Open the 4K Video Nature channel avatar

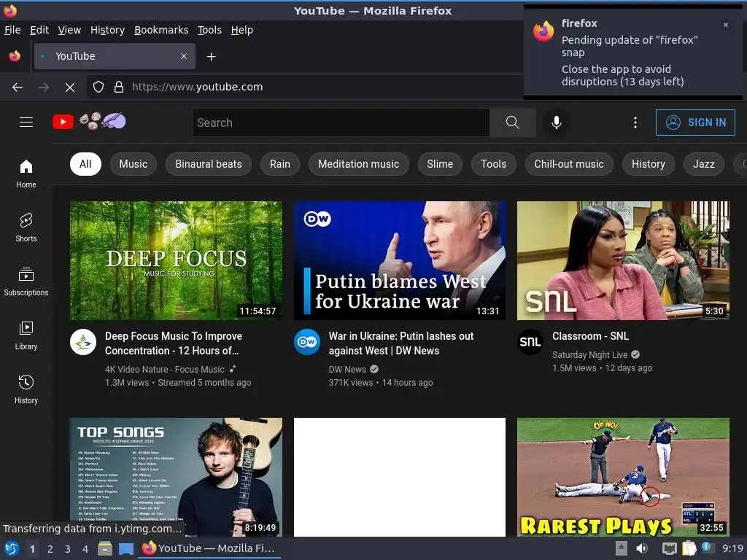pos(83,342)
